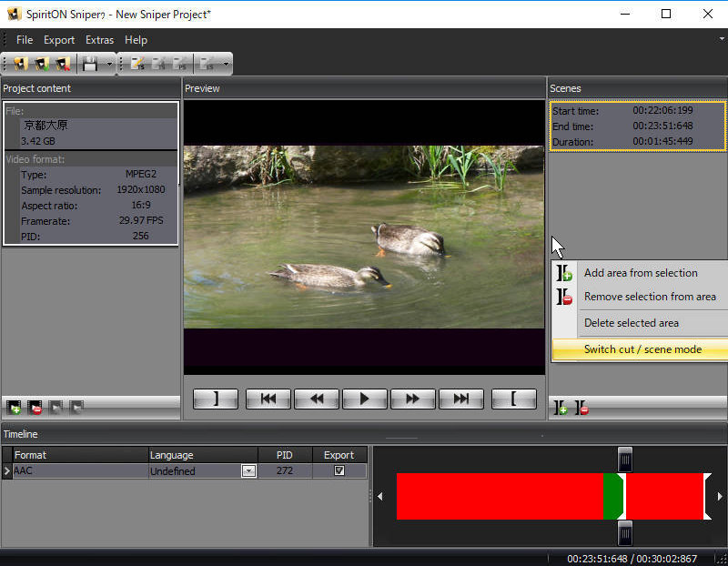Open the Language dropdown set to Undefined
The width and height of the screenshot is (728, 566).
pyautogui.click(x=248, y=470)
